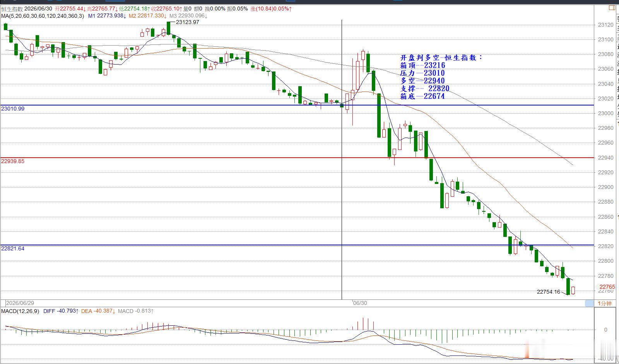This screenshot has height=364, width=619.
Task: Click the M2 22817.330 moving average value
Action: (x=148, y=16)
